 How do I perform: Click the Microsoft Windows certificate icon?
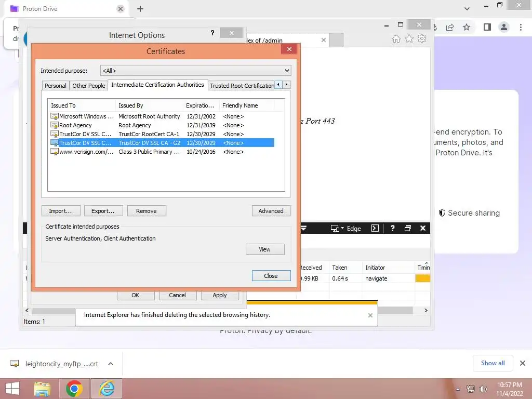point(54,116)
